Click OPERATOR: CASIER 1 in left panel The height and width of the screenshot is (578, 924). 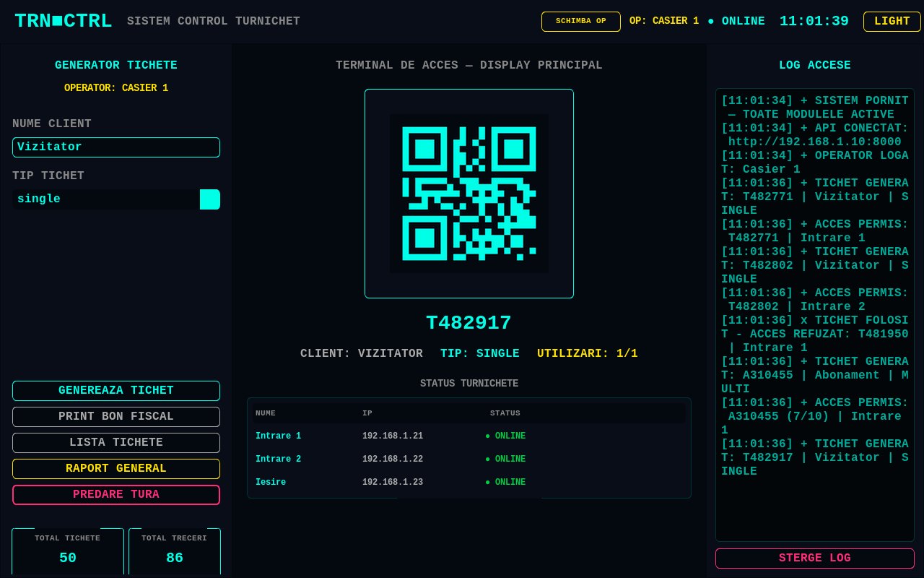116,88
